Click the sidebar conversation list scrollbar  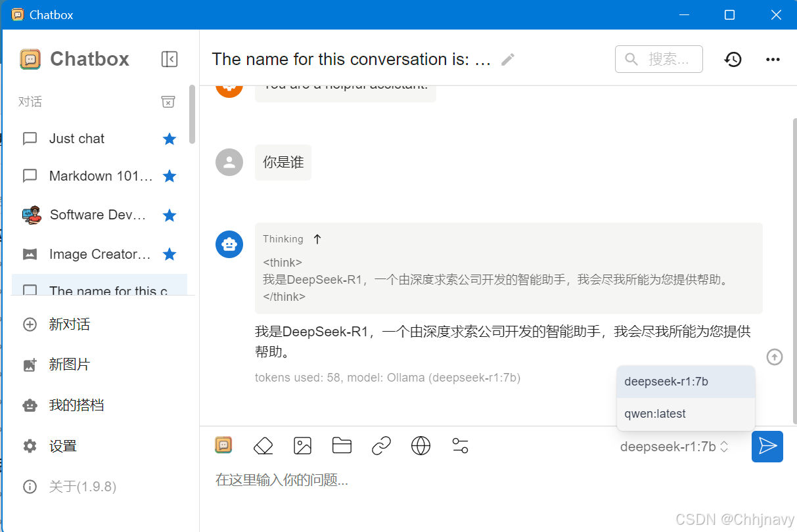click(x=193, y=114)
